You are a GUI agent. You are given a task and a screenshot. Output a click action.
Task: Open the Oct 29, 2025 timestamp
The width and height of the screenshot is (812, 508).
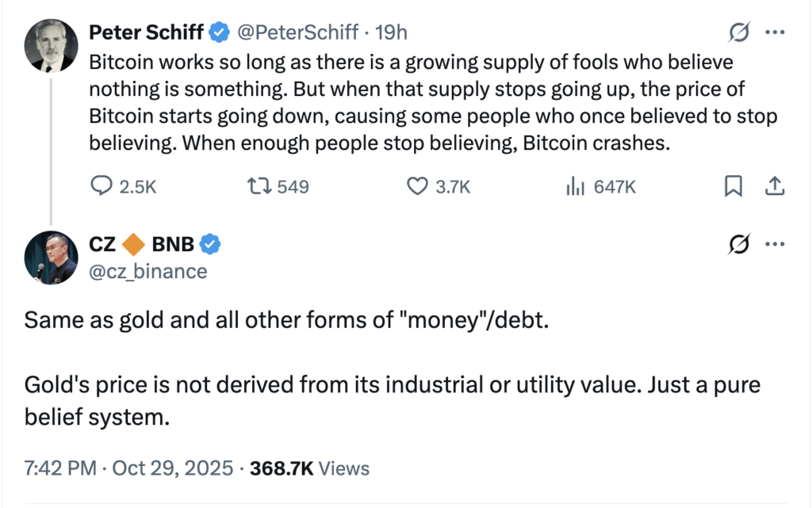pyautogui.click(x=125, y=468)
